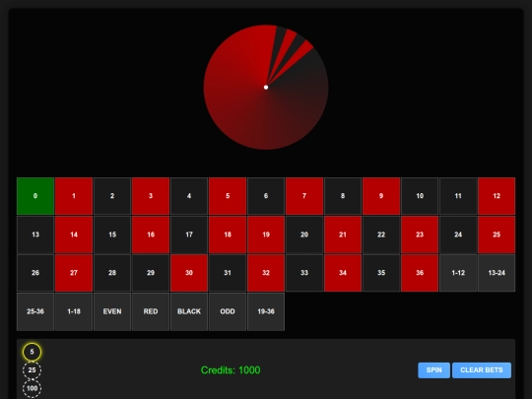Bet on ODD numbers

coord(228,311)
